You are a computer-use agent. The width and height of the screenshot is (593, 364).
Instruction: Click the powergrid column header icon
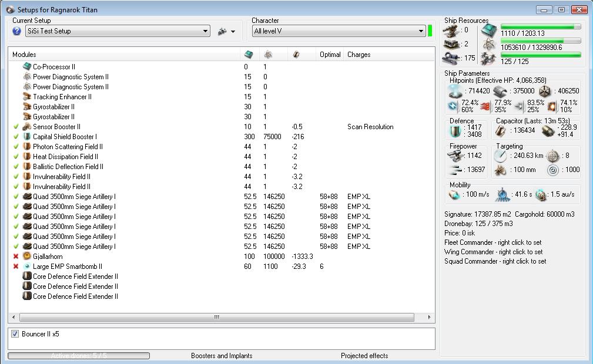click(268, 55)
